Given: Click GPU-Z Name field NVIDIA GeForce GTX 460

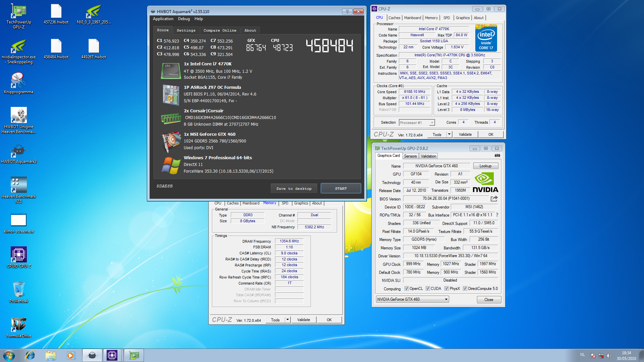Looking at the screenshot, I should (x=436, y=166).
